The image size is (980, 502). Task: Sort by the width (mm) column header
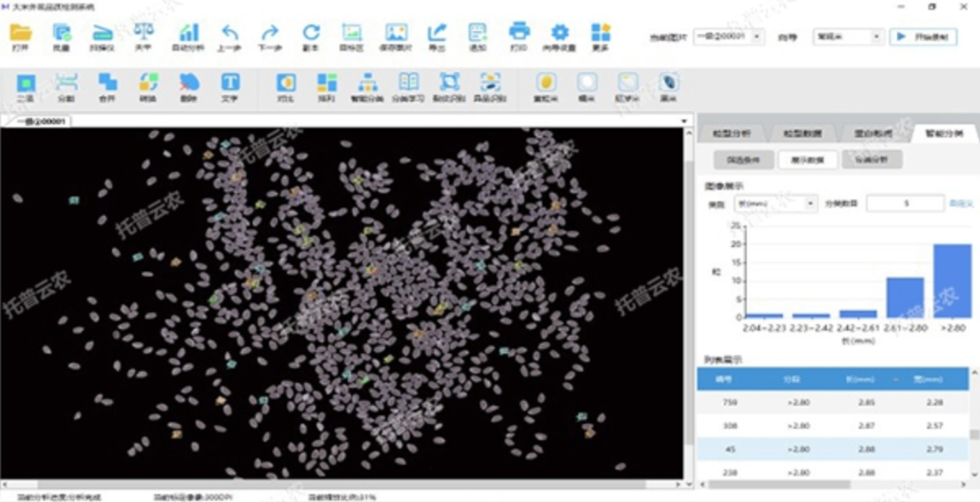pyautogui.click(x=930, y=379)
